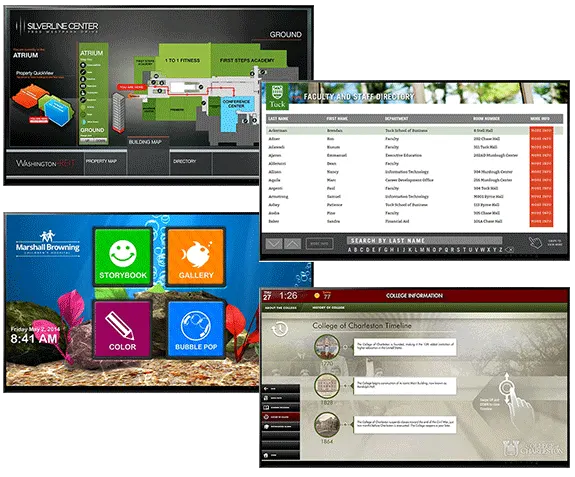This screenshot has height=477, width=575.
Task: Click the first round icon in the Atrium legend
Action: [83, 65]
